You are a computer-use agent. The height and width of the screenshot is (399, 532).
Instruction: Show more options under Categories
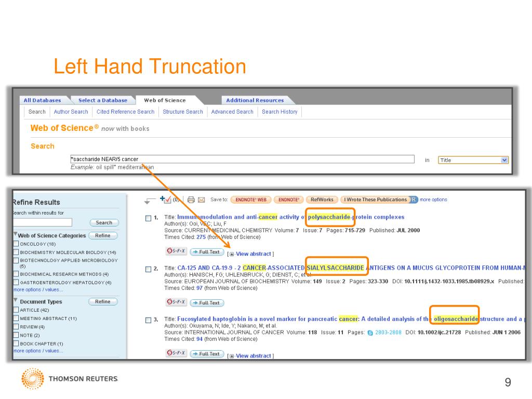click(38, 290)
